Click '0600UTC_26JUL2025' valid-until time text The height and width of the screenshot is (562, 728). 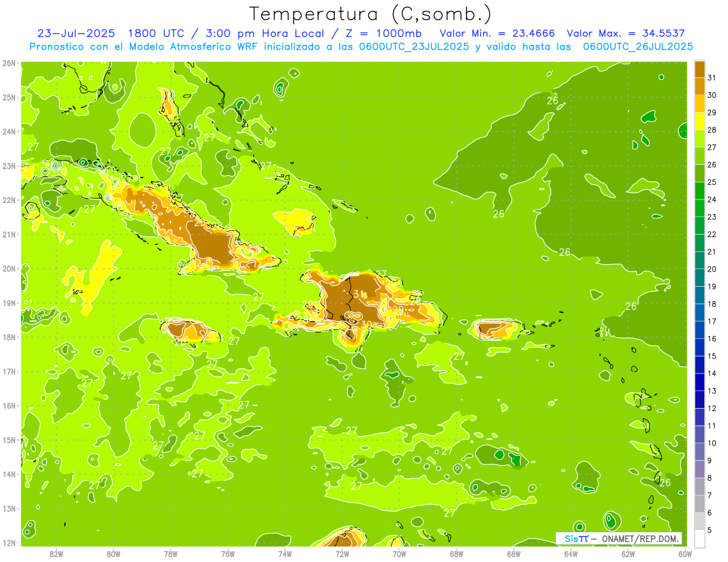click(x=638, y=47)
